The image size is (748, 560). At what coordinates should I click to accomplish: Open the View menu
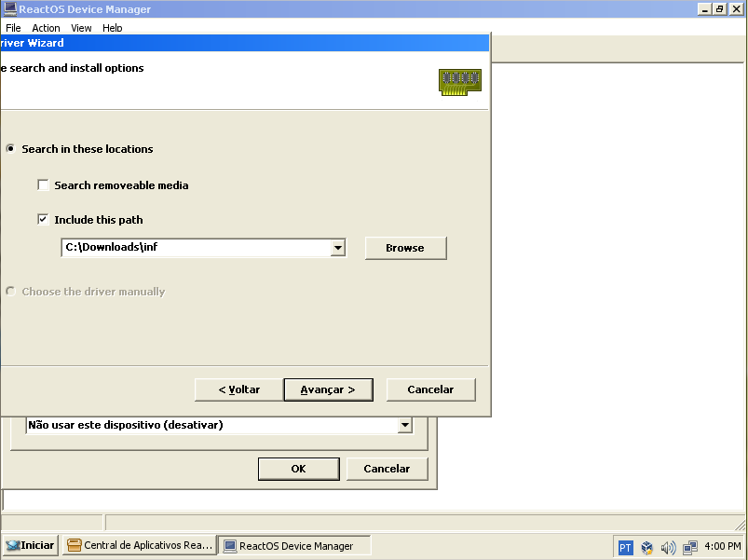[x=81, y=28]
